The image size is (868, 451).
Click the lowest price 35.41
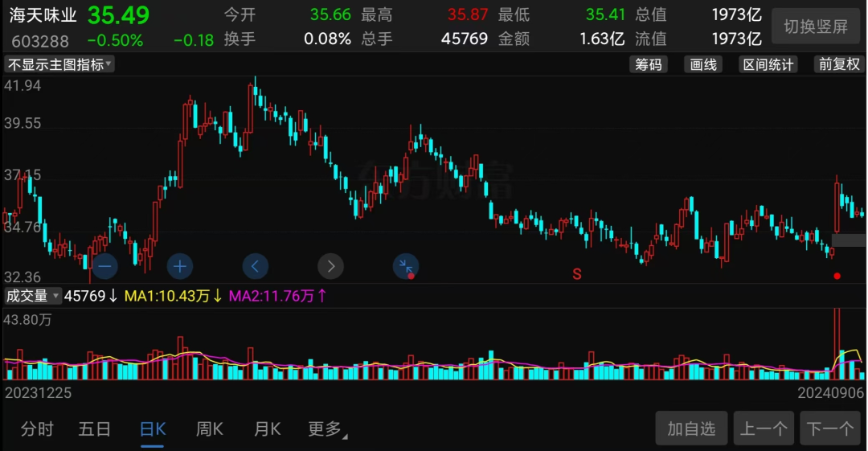click(605, 14)
